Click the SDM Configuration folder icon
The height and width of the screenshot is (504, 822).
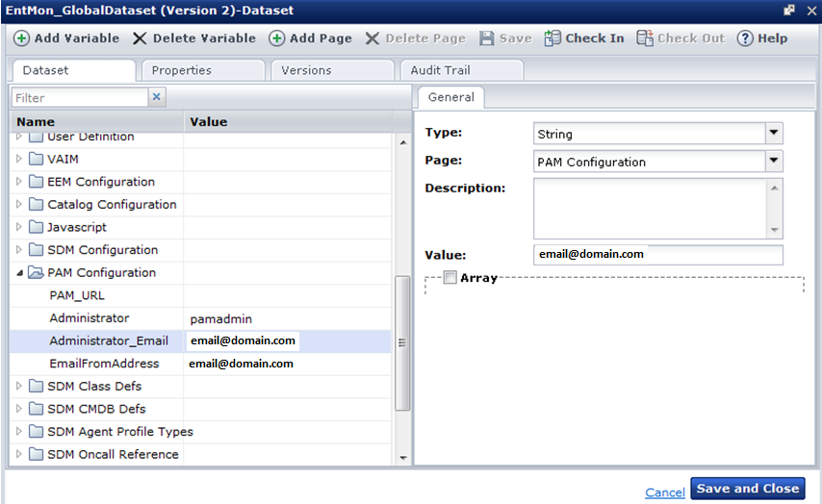(x=36, y=249)
